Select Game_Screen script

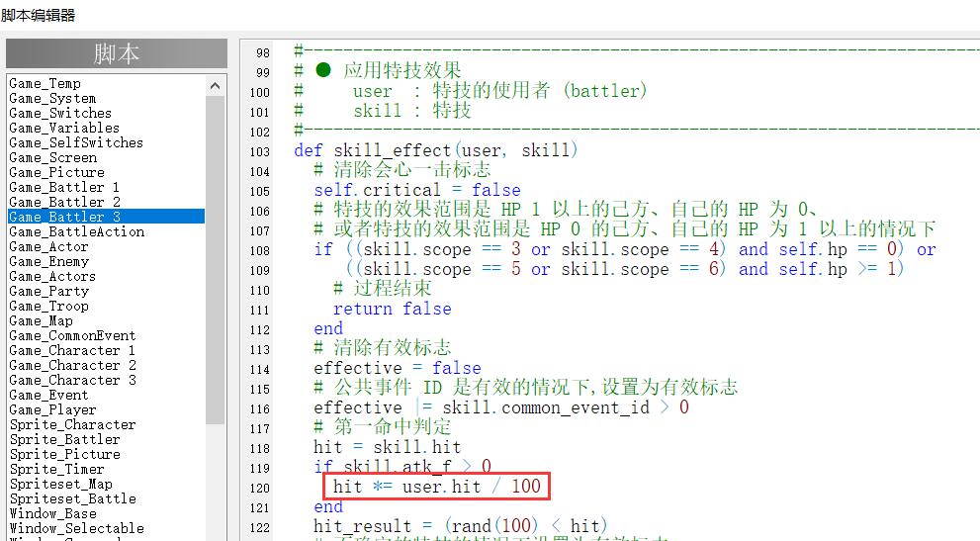click(53, 157)
